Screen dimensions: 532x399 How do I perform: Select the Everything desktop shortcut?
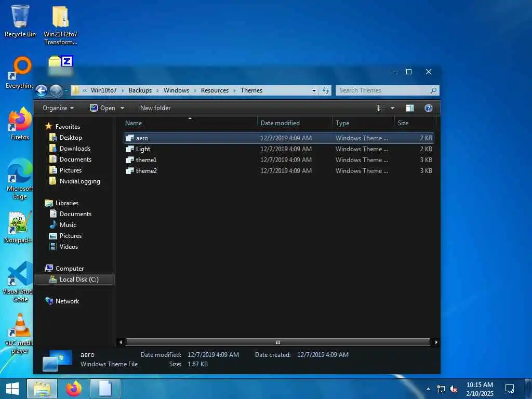pyautogui.click(x=20, y=73)
